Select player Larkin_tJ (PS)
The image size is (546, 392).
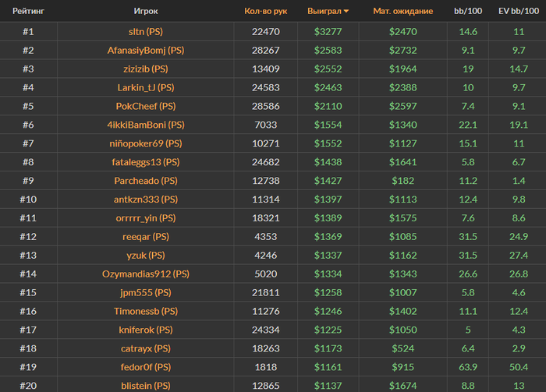146,87
